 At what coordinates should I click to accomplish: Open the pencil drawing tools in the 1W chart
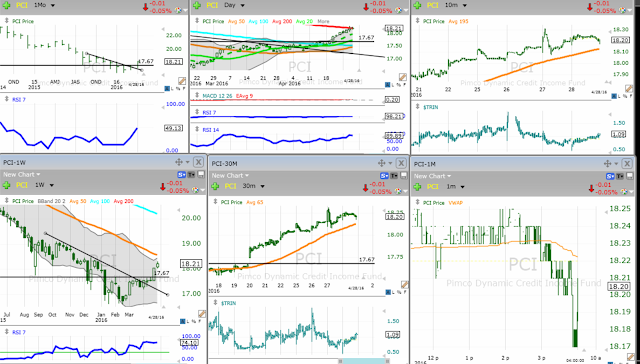(x=202, y=313)
